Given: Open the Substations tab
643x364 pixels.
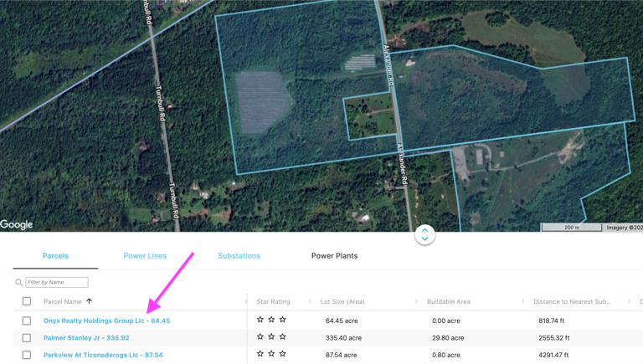Looking at the screenshot, I should [239, 256].
